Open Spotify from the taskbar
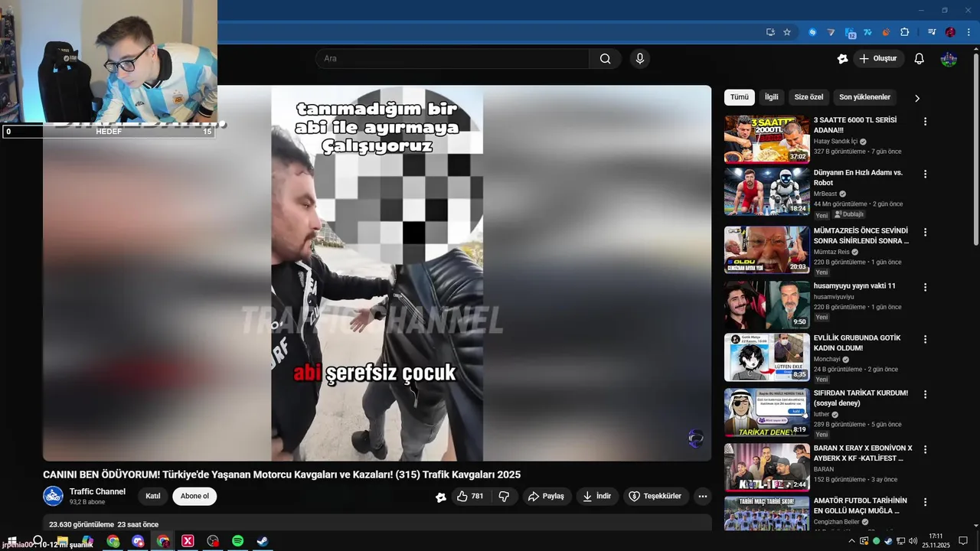This screenshot has width=980, height=551. tap(237, 541)
